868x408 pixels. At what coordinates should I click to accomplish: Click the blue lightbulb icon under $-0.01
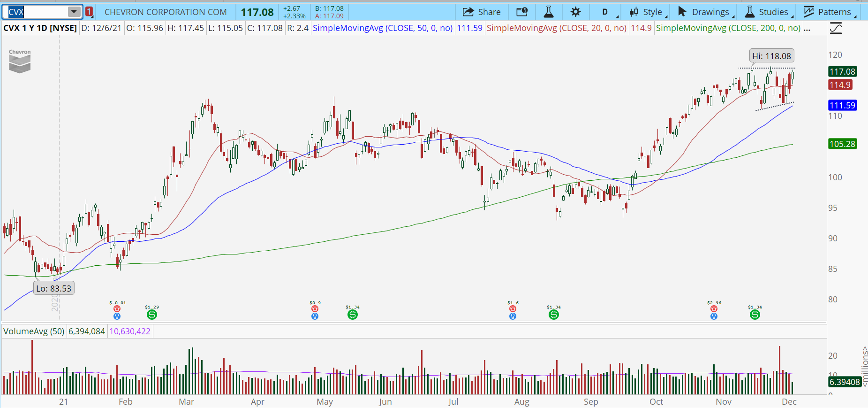[x=117, y=316]
